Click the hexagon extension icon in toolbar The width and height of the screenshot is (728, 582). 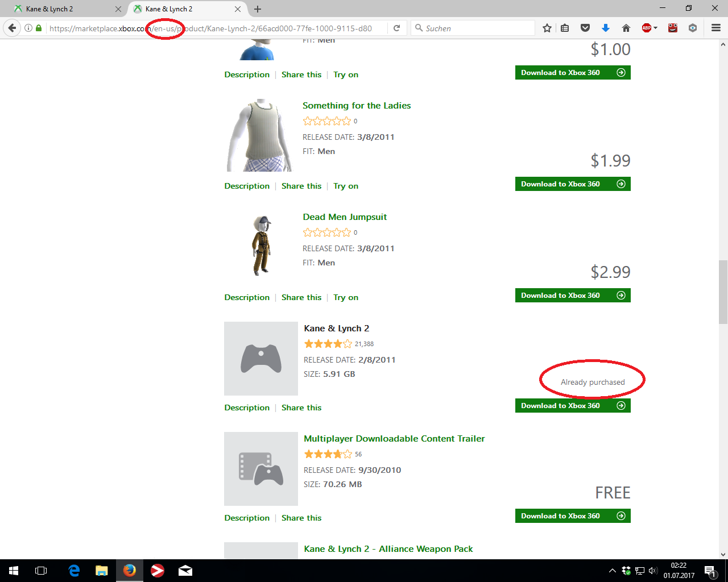tap(693, 28)
